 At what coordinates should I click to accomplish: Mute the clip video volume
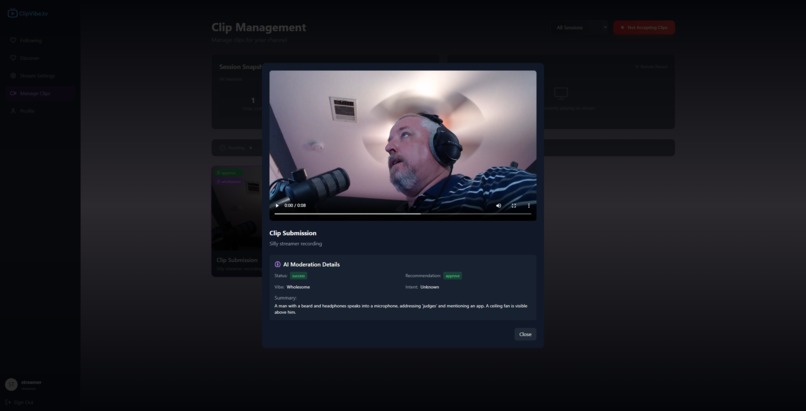tap(498, 206)
